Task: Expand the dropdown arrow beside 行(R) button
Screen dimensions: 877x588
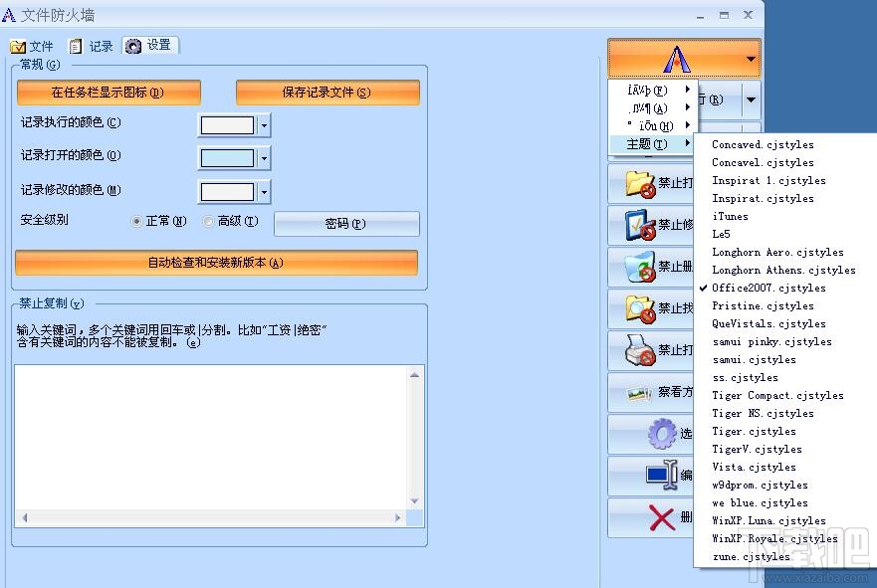Action: coord(752,100)
